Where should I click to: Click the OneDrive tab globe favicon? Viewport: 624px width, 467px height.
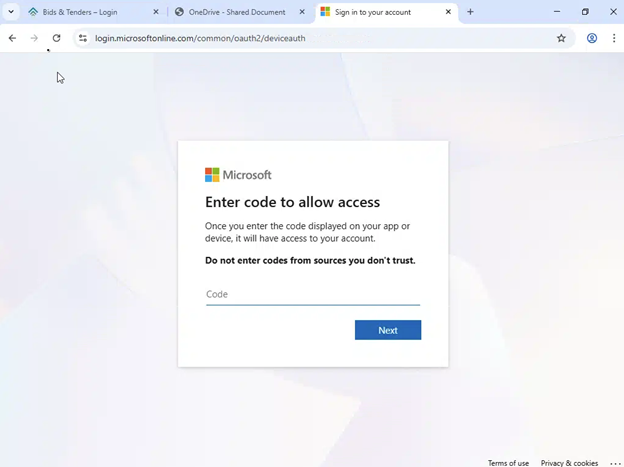pos(179,12)
